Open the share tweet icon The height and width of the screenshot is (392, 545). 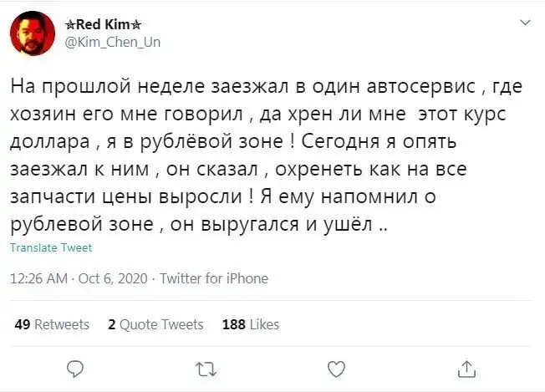click(467, 368)
